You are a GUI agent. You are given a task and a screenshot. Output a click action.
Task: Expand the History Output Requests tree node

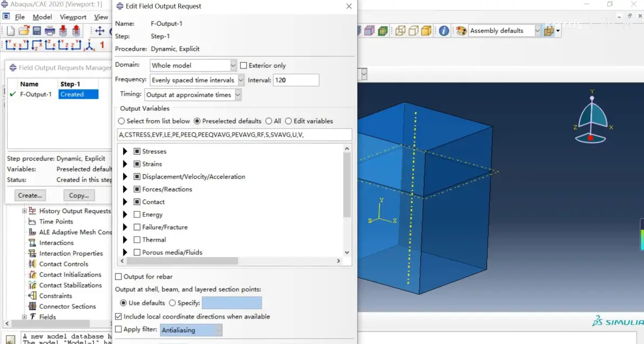pyautogui.click(x=24, y=211)
